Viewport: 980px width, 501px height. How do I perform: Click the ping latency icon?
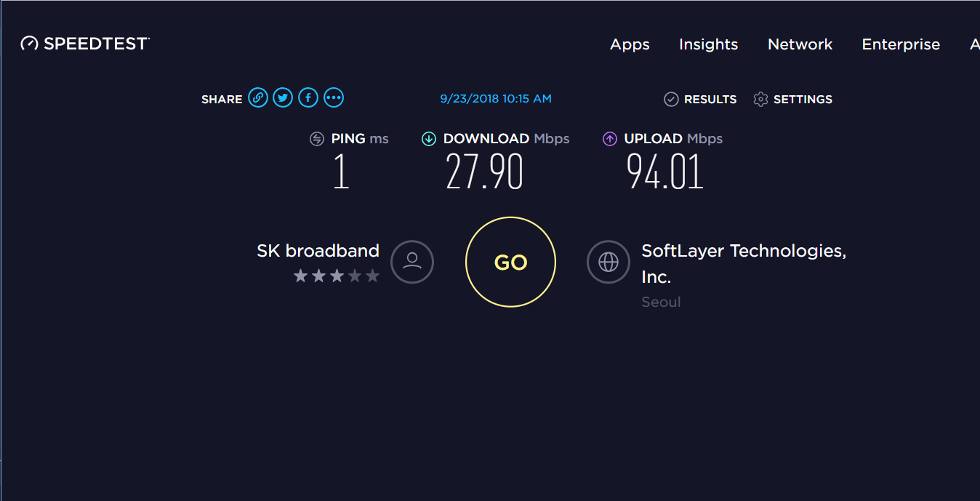(x=316, y=139)
